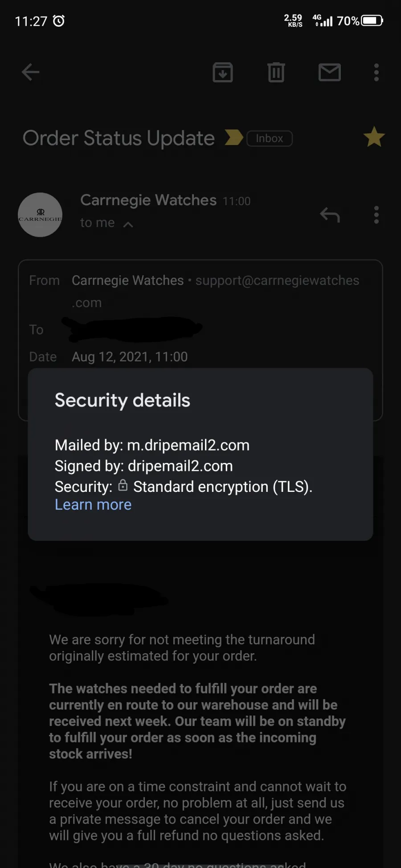Delete the email using the trash icon

click(x=276, y=72)
